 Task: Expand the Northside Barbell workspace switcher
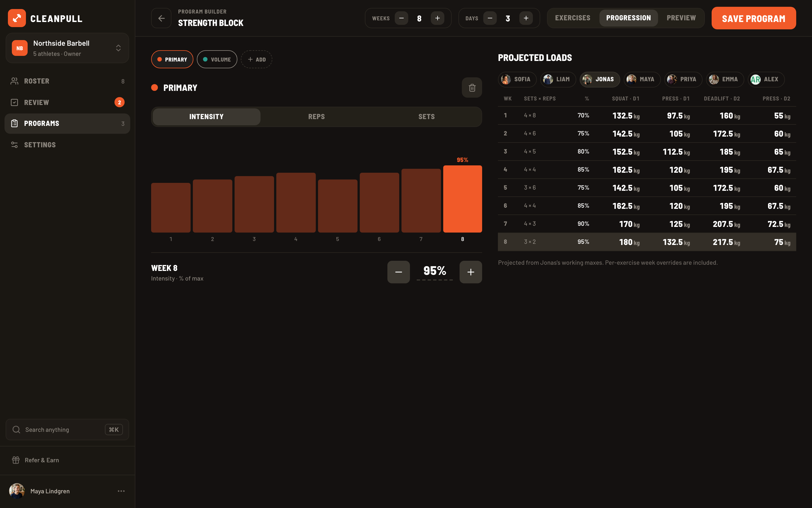67,48
